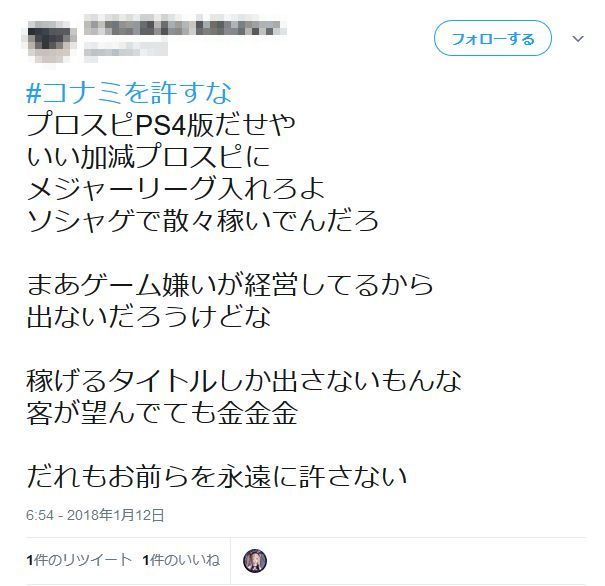Click the line 稼げるタイトルしか出さないもんな

tap(244, 381)
